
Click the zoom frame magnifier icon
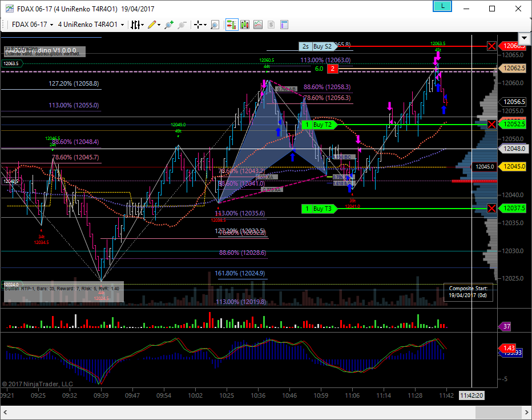[215, 25]
